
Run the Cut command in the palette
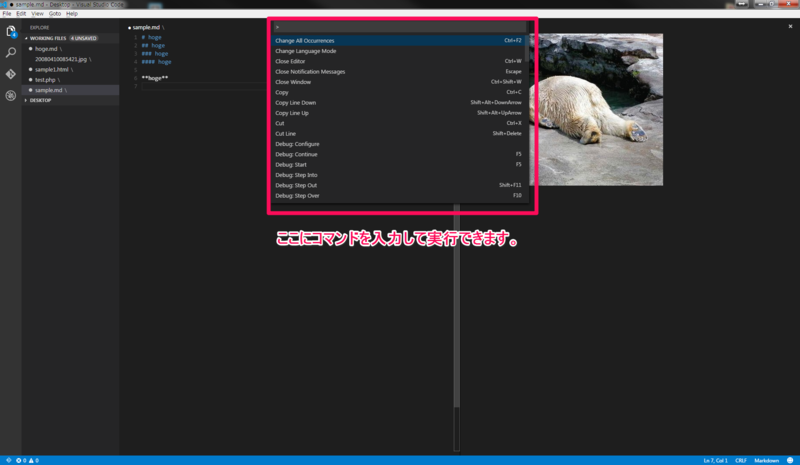[398, 123]
